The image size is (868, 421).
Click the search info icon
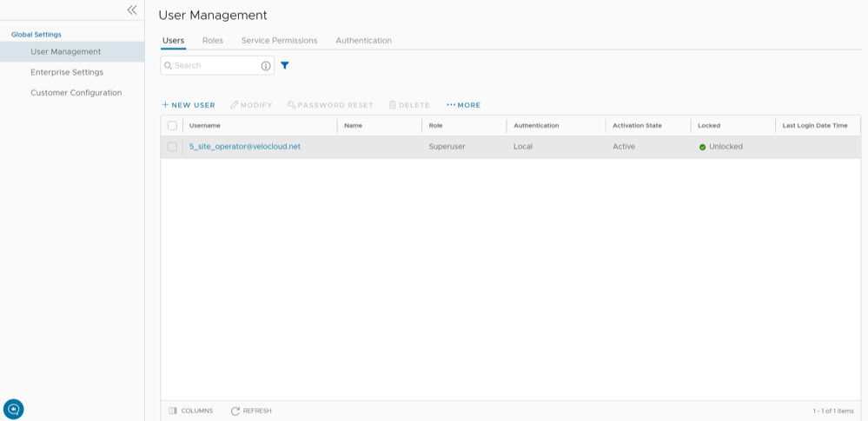click(266, 66)
